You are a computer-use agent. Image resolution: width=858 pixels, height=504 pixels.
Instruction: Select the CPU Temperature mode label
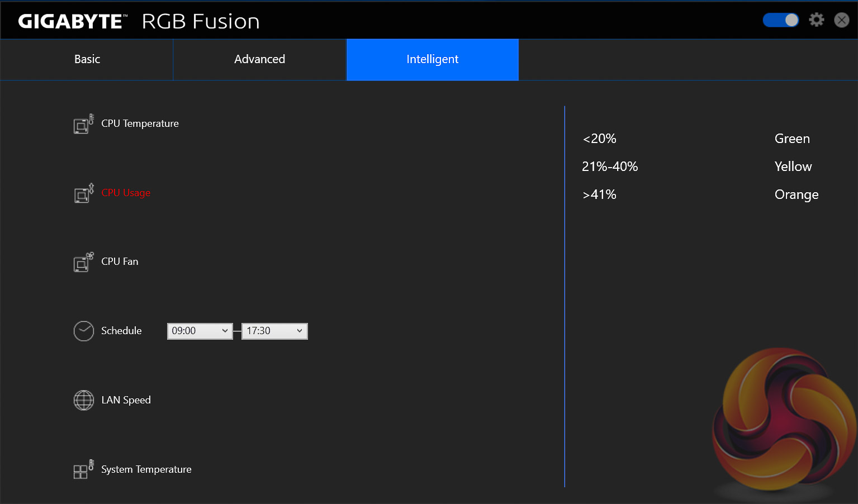(140, 123)
